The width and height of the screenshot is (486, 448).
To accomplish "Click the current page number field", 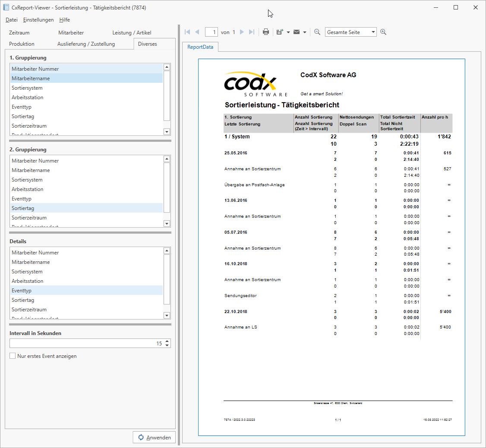I will click(x=211, y=32).
